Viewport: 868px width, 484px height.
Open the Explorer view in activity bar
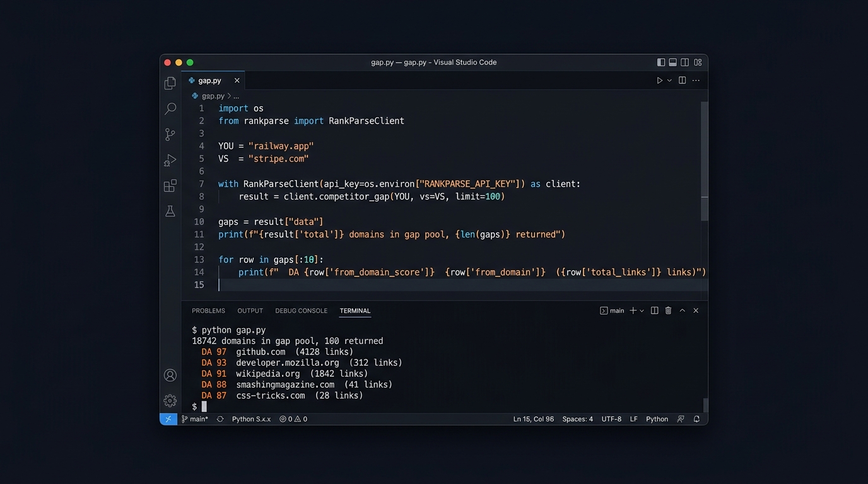tap(170, 83)
